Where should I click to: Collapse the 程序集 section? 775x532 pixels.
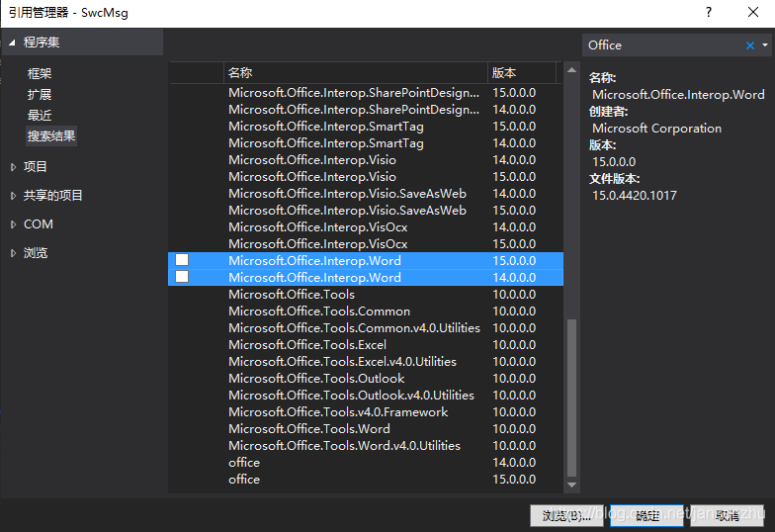click(x=12, y=43)
